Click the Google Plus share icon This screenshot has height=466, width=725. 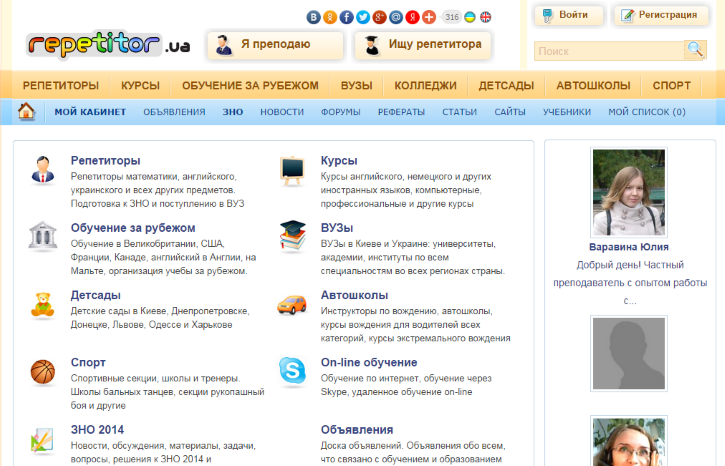tap(380, 17)
